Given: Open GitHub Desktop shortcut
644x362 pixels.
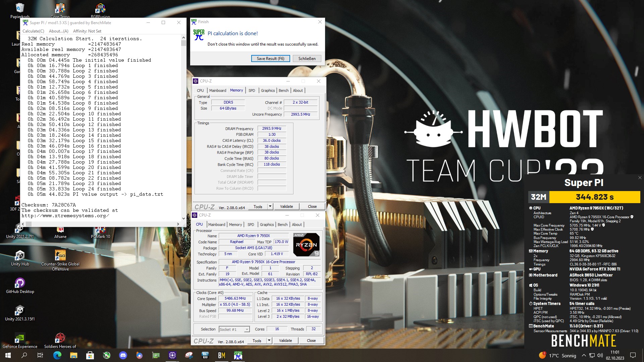Looking at the screenshot, I should (20, 286).
